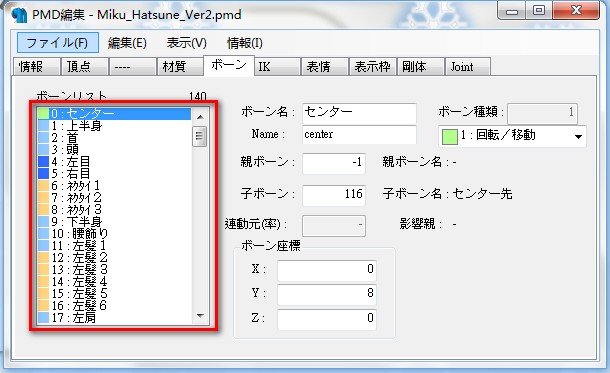Switch to the IK tab
This screenshot has height=373, width=610.
[277, 67]
